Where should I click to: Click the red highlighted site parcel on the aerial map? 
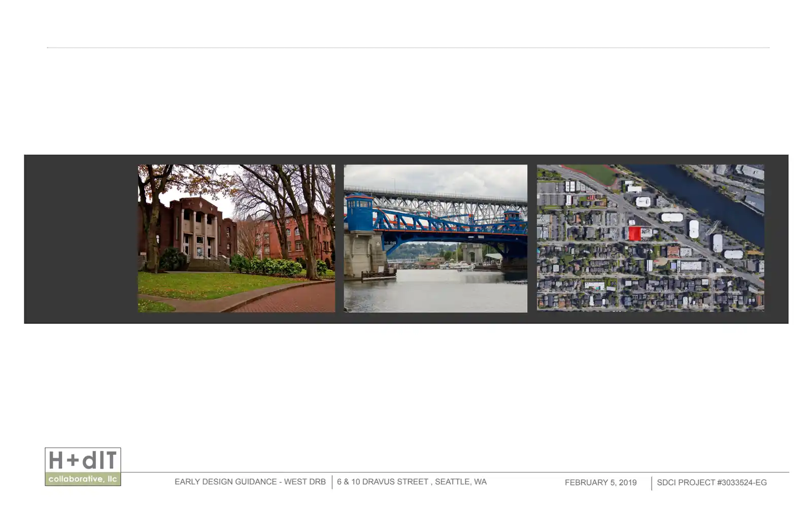634,233
